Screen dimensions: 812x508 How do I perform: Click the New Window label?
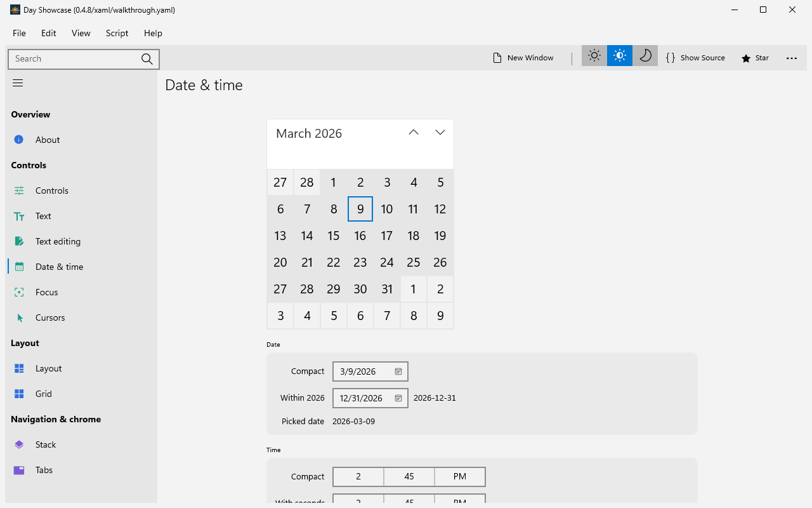click(x=530, y=58)
